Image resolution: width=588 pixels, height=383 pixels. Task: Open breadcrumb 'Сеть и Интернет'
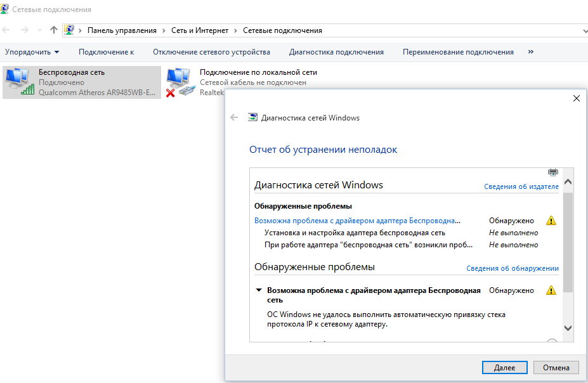click(x=200, y=30)
